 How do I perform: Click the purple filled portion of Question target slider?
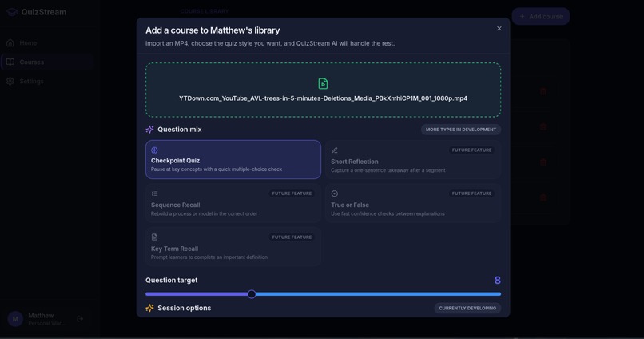click(197, 293)
